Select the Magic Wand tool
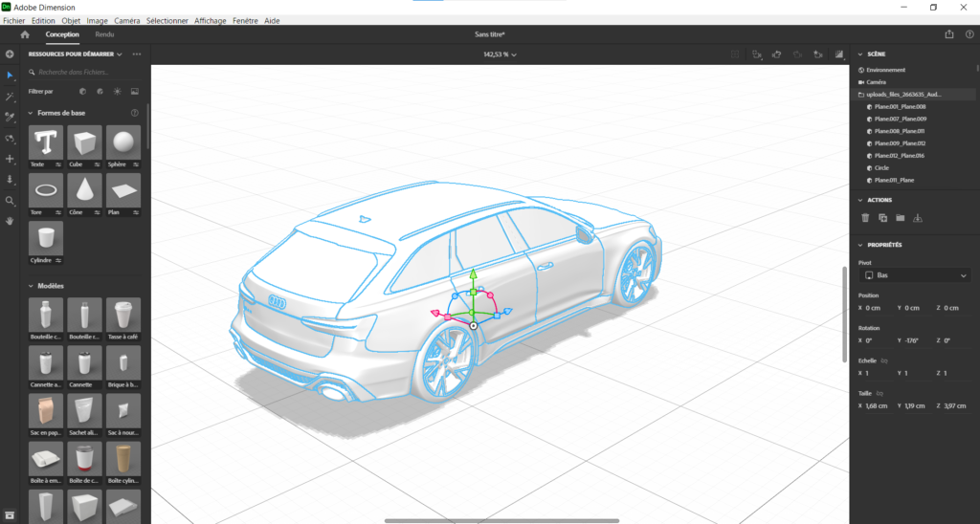Screen dimensions: 980x524 pyautogui.click(x=10, y=97)
